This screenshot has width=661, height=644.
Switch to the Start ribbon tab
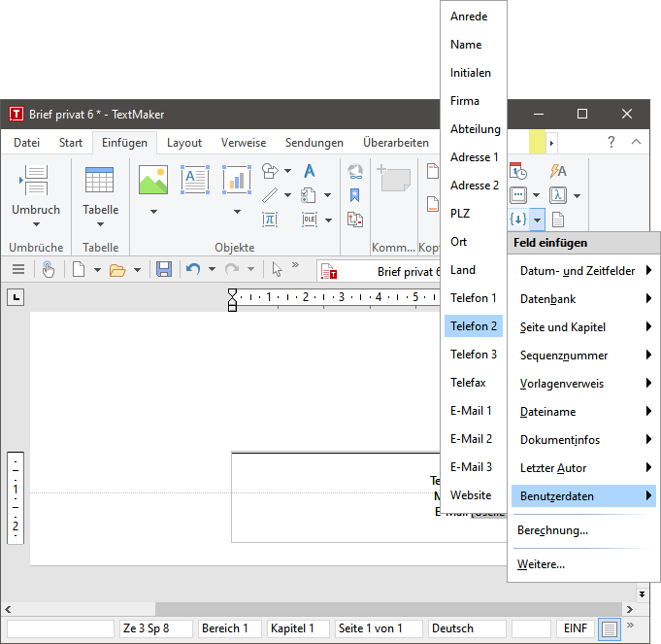[71, 143]
